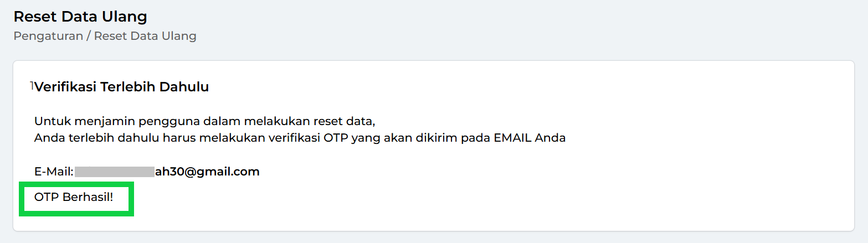Open the Pengaturan breadcrumb link
Screen dimensions: 868x243
[x=48, y=37]
